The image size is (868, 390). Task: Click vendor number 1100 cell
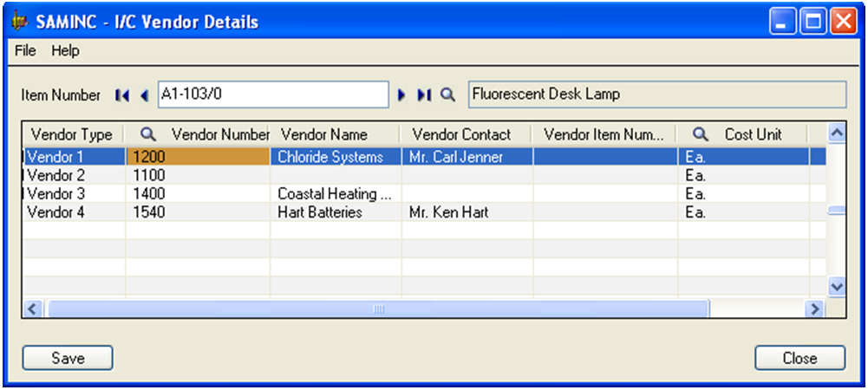coord(199,176)
